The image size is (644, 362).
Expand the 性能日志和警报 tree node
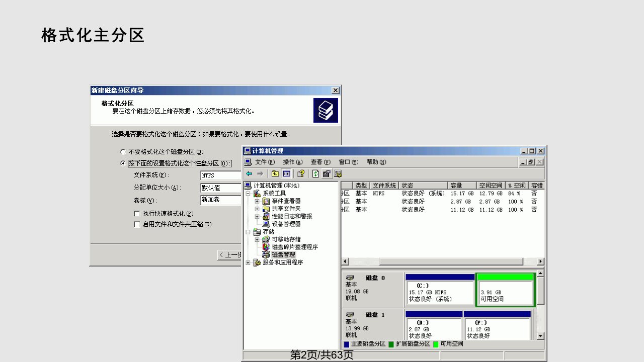point(257,216)
